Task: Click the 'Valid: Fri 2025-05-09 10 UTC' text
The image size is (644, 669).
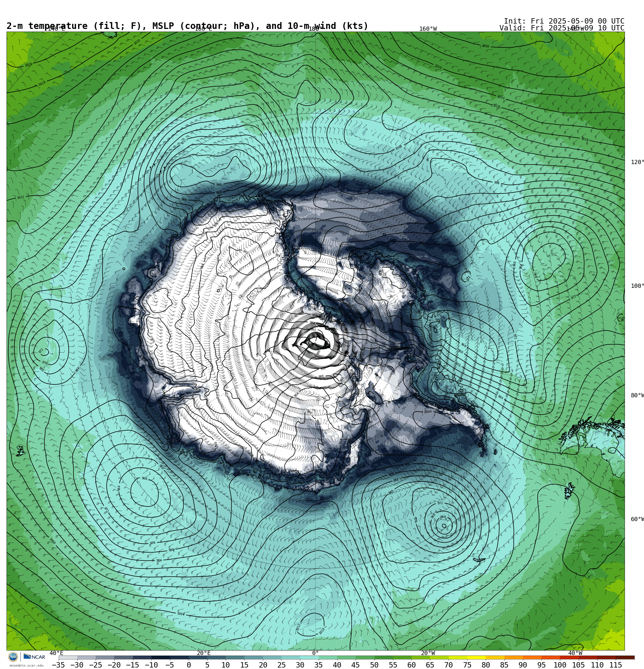Action: tap(562, 28)
